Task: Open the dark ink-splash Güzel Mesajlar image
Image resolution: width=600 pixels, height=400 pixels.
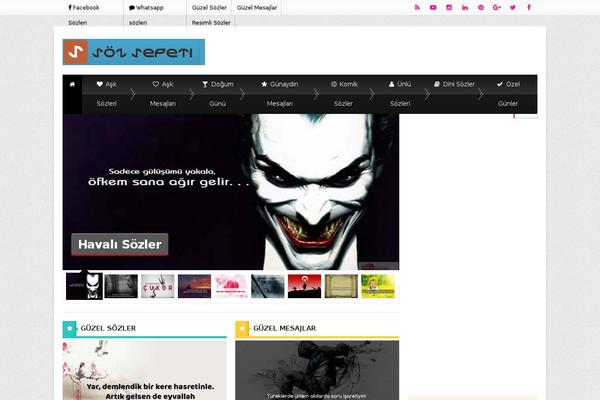Action: coord(317,370)
